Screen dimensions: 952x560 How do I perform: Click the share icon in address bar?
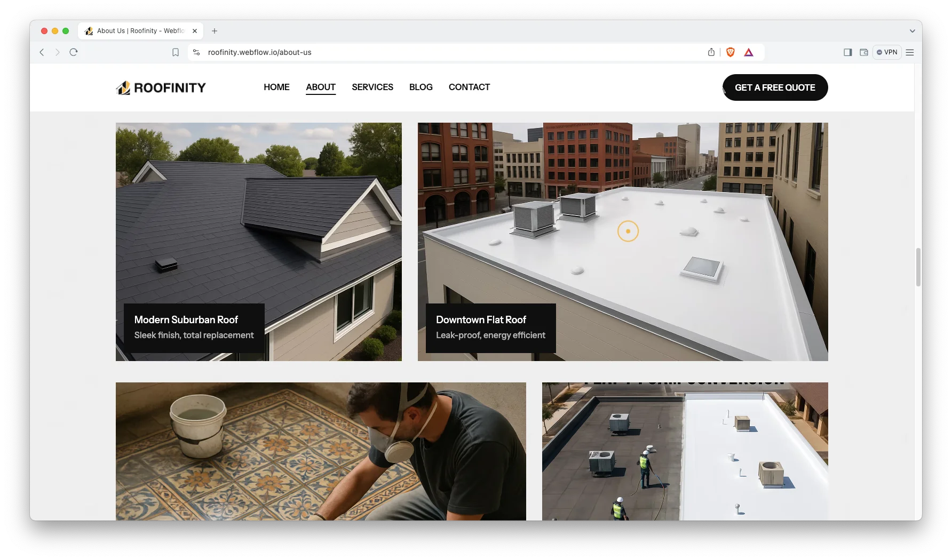coord(711,52)
